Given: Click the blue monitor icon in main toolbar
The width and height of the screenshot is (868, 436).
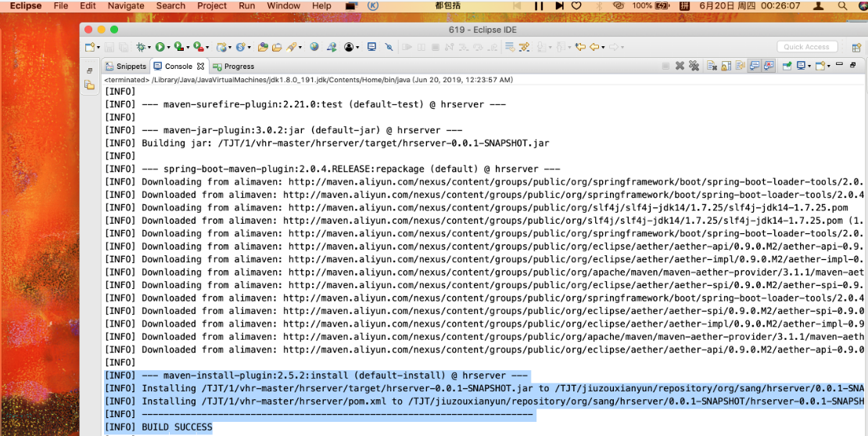Looking at the screenshot, I should click(x=371, y=47).
